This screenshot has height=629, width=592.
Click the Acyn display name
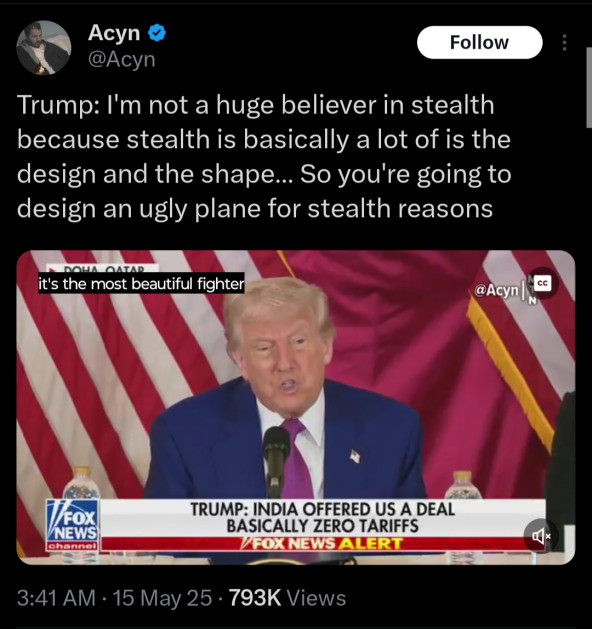(x=114, y=32)
